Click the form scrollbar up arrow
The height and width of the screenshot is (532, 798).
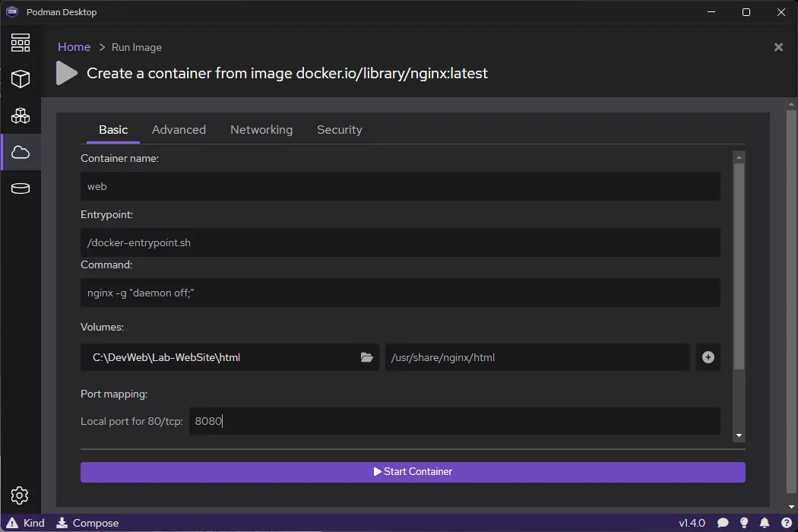coord(739,157)
